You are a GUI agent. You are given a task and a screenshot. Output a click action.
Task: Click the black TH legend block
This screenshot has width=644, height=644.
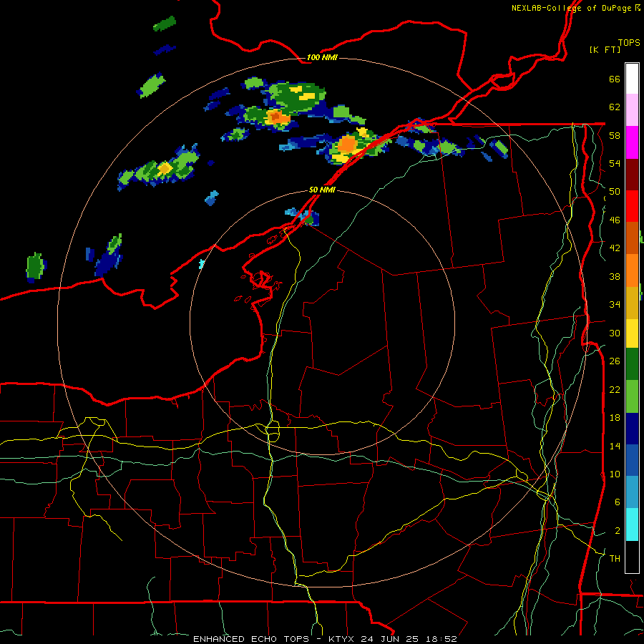tap(632, 557)
